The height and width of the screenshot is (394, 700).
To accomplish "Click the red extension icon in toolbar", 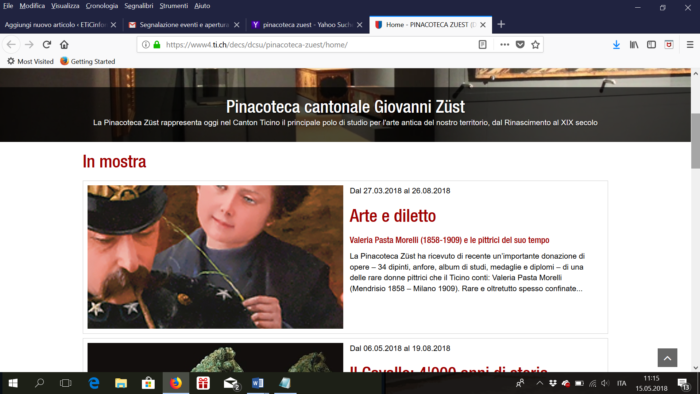I will 669,45.
